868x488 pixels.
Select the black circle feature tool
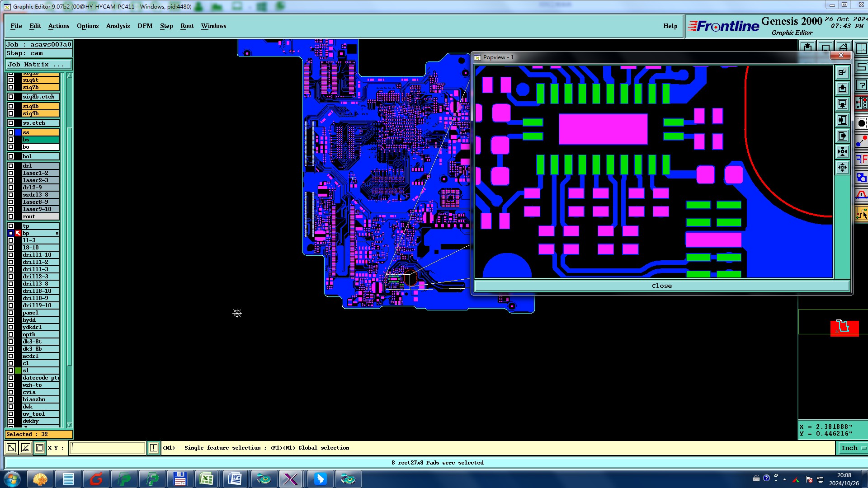pos(862,123)
